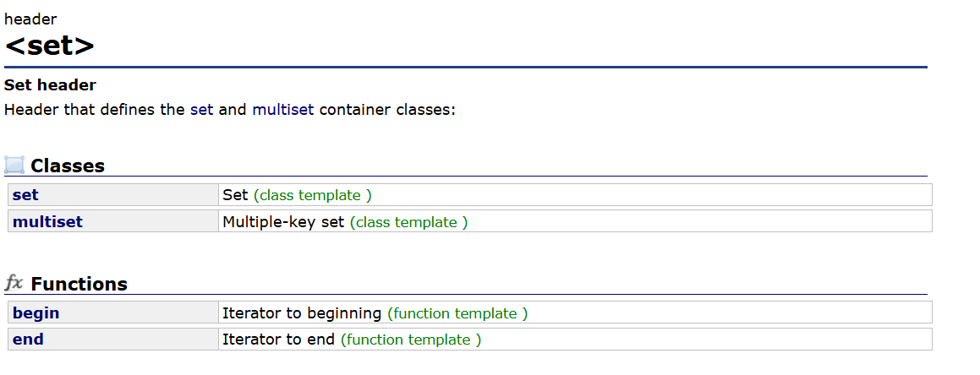The width and height of the screenshot is (980, 375).
Task: Open the multiset link in the description sentence
Action: (282, 110)
